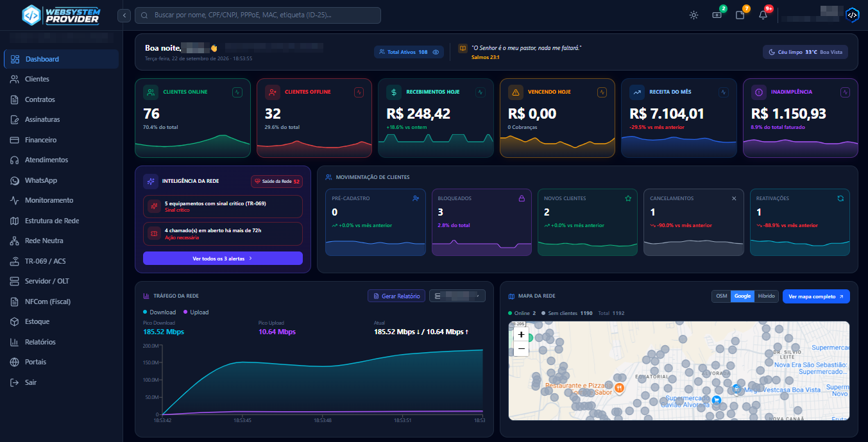Select the Google map layer
The image size is (868, 442).
click(742, 296)
